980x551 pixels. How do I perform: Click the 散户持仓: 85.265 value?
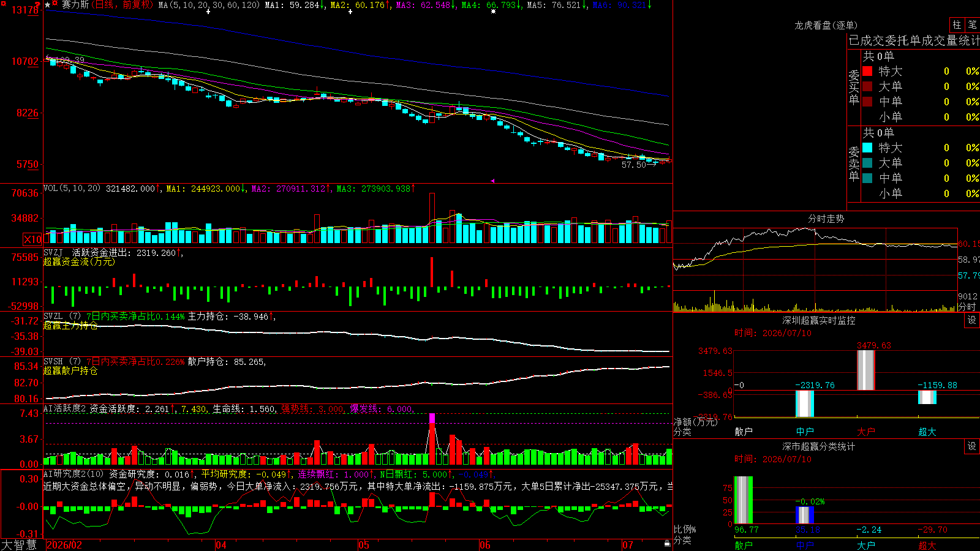(x=227, y=362)
